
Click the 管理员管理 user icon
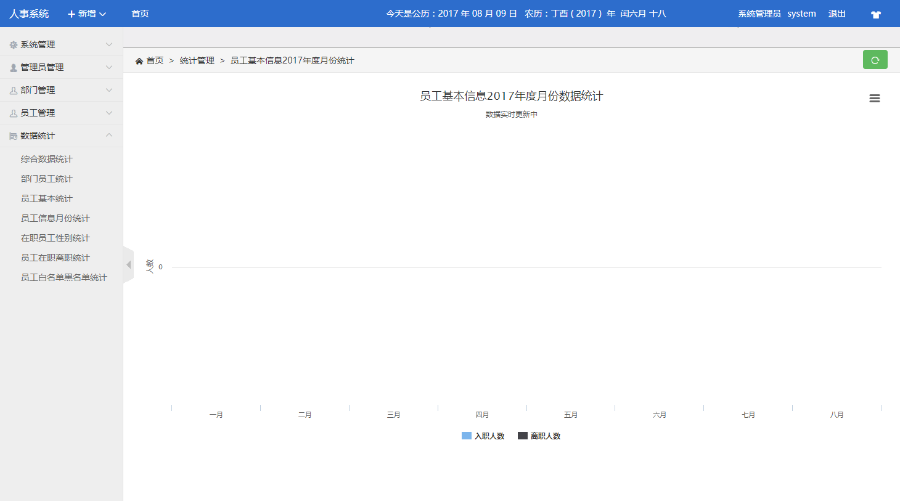[x=13, y=68]
